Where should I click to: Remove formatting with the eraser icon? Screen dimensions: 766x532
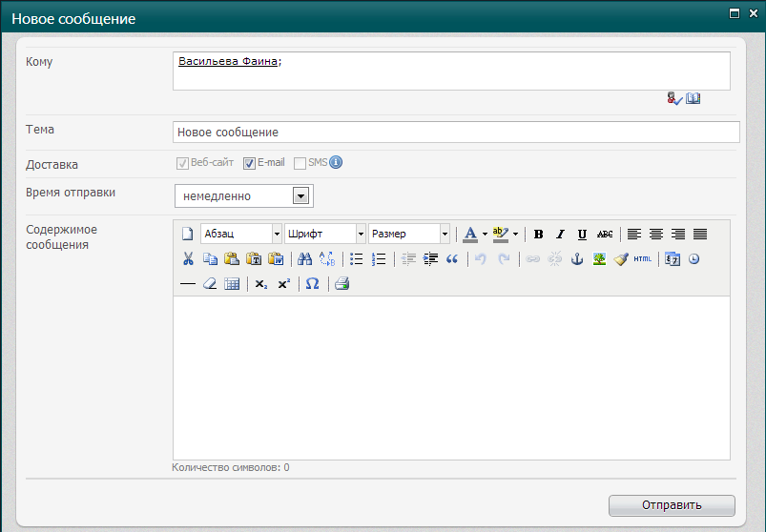point(210,283)
